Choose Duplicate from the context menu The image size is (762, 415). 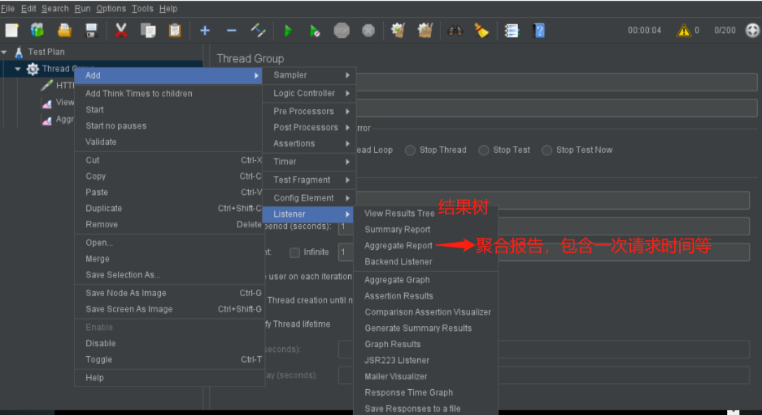pyautogui.click(x=104, y=208)
